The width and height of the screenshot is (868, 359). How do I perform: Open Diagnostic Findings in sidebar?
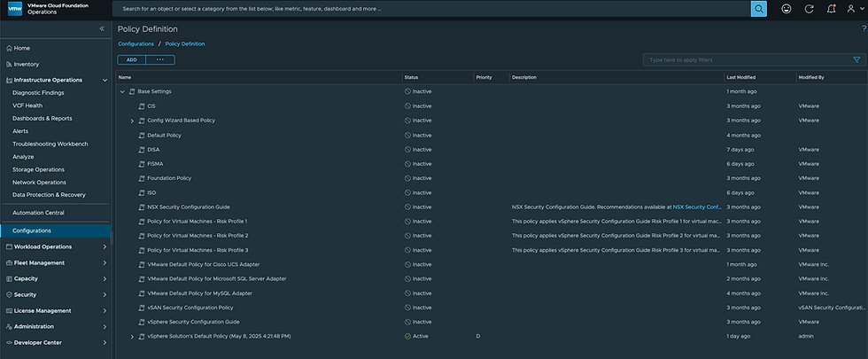(x=38, y=92)
